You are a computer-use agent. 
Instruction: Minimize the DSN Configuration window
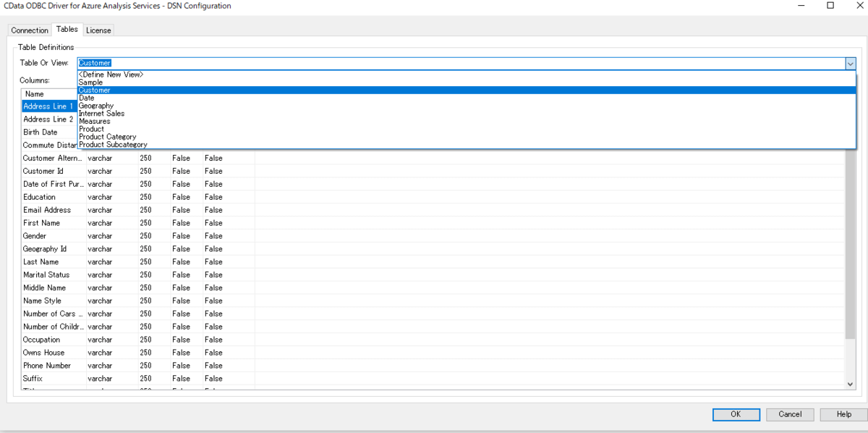coord(800,6)
